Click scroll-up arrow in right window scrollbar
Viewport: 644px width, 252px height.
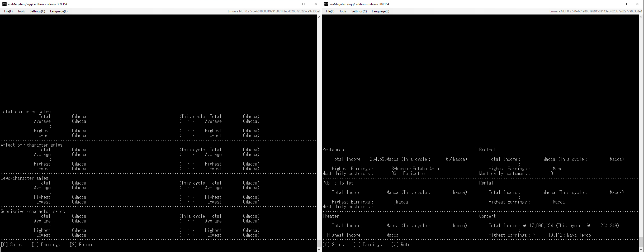(x=641, y=17)
